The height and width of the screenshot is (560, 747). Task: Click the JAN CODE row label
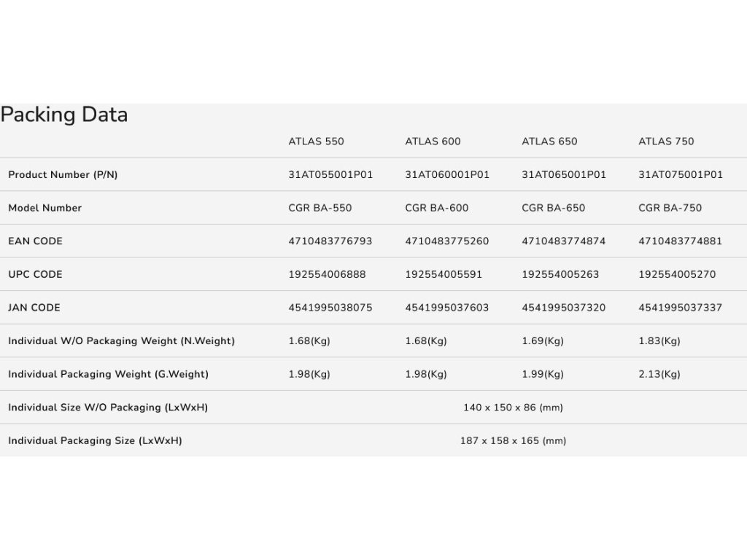point(34,308)
